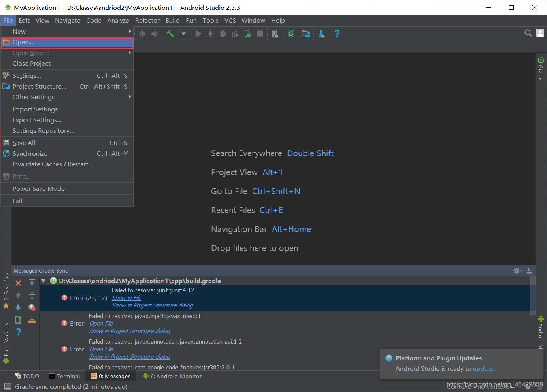547x392 pixels.
Task: Click Export to Text File icon in Messages
Action: click(18, 320)
